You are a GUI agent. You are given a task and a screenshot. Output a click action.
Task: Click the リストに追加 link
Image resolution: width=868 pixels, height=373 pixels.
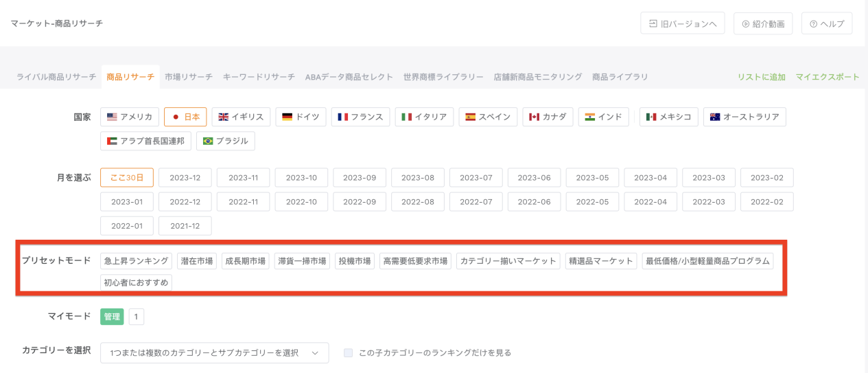click(x=761, y=77)
